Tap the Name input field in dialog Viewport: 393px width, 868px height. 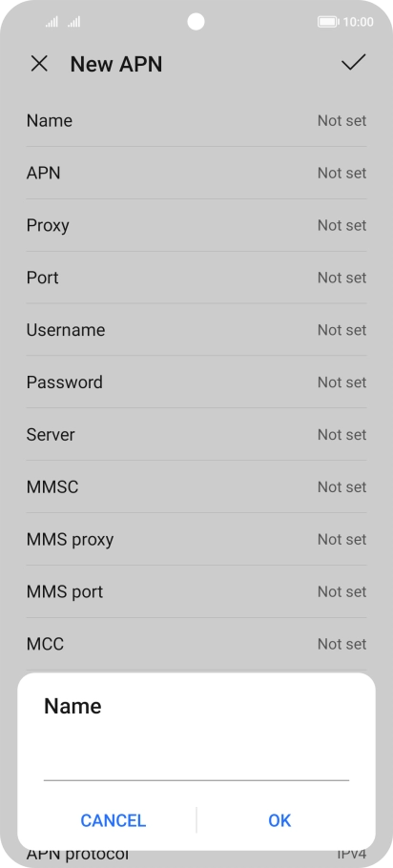tap(196, 763)
